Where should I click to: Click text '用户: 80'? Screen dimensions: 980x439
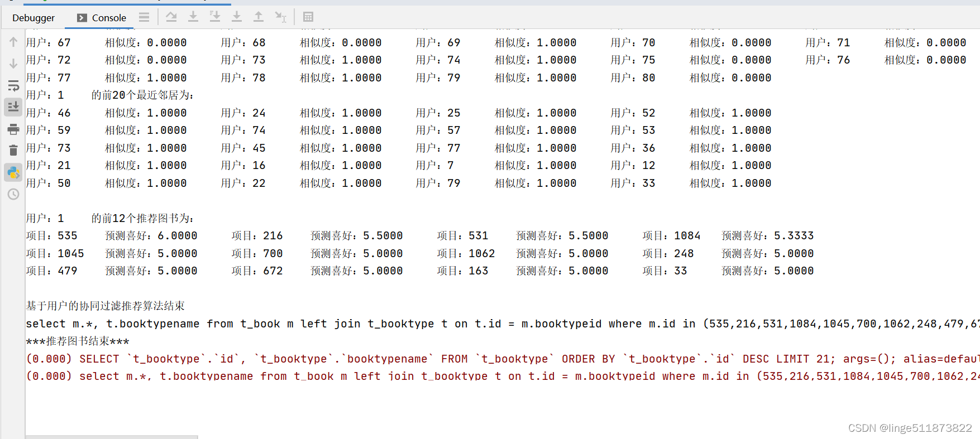pos(633,78)
